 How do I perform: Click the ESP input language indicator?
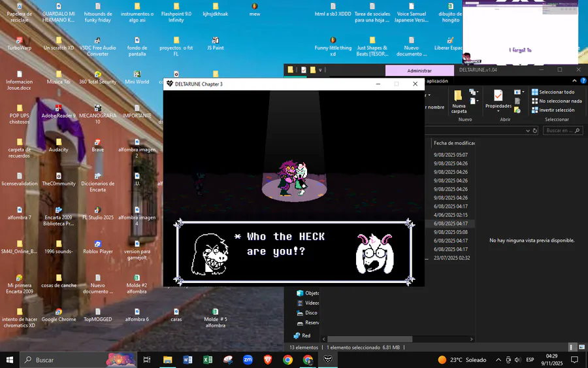point(530,360)
